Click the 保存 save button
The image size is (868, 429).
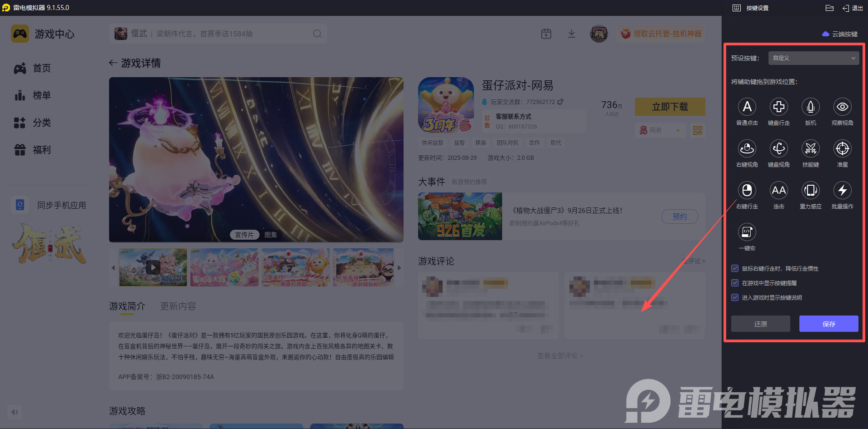point(828,324)
